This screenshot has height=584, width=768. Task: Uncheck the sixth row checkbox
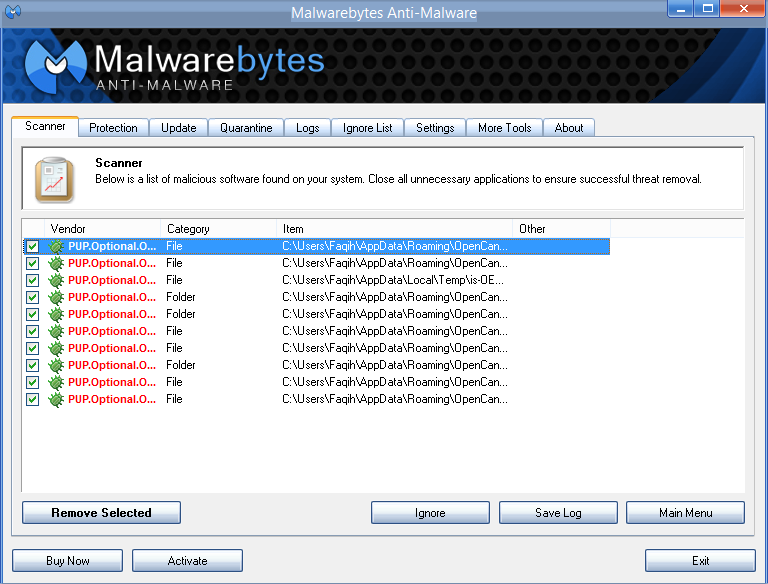pos(32,331)
